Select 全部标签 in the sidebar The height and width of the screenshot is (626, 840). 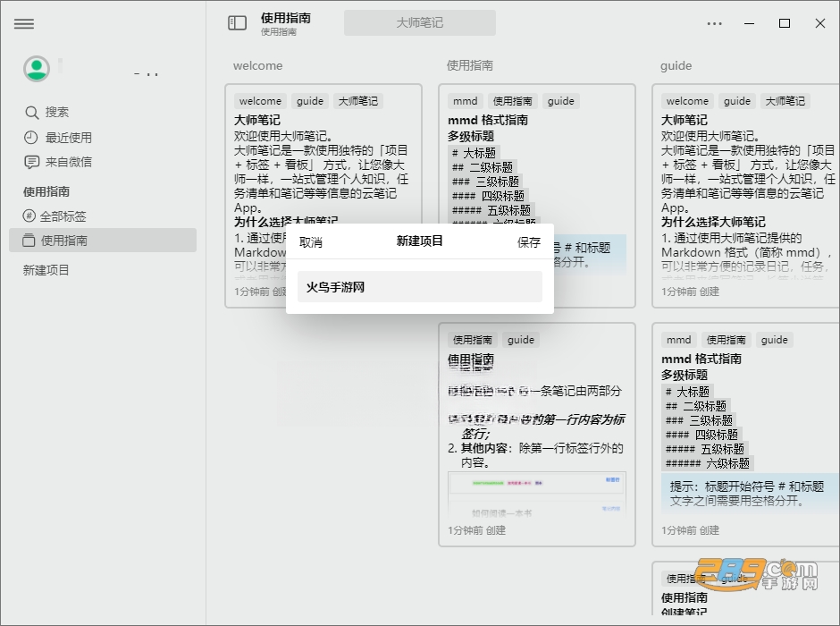click(63, 216)
